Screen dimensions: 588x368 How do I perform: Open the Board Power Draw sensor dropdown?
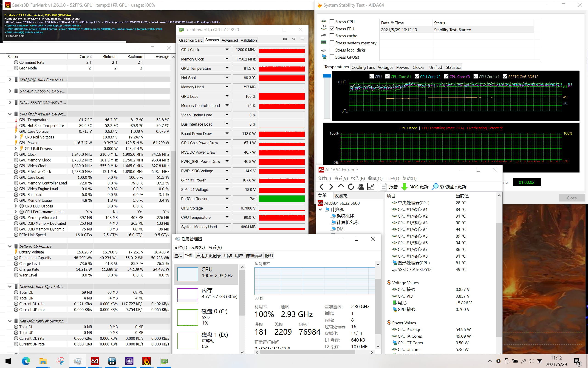point(227,133)
